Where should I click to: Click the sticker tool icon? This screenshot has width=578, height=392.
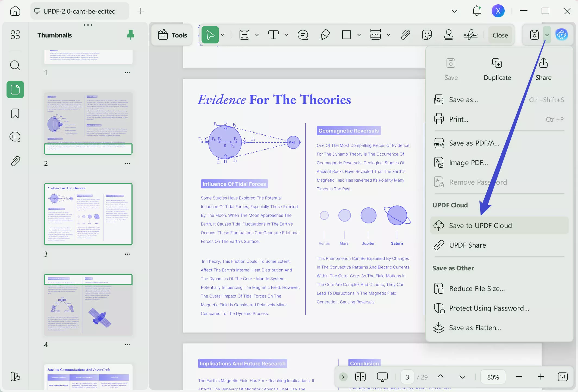tap(427, 35)
